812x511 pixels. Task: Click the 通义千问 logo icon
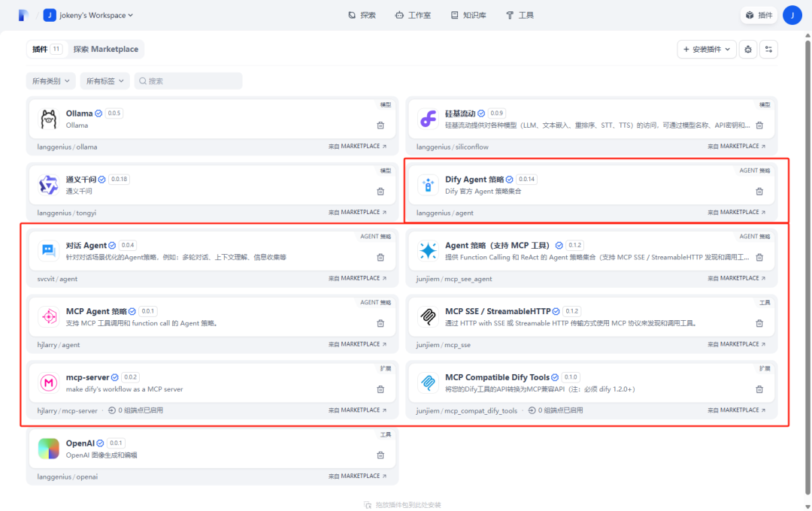49,185
